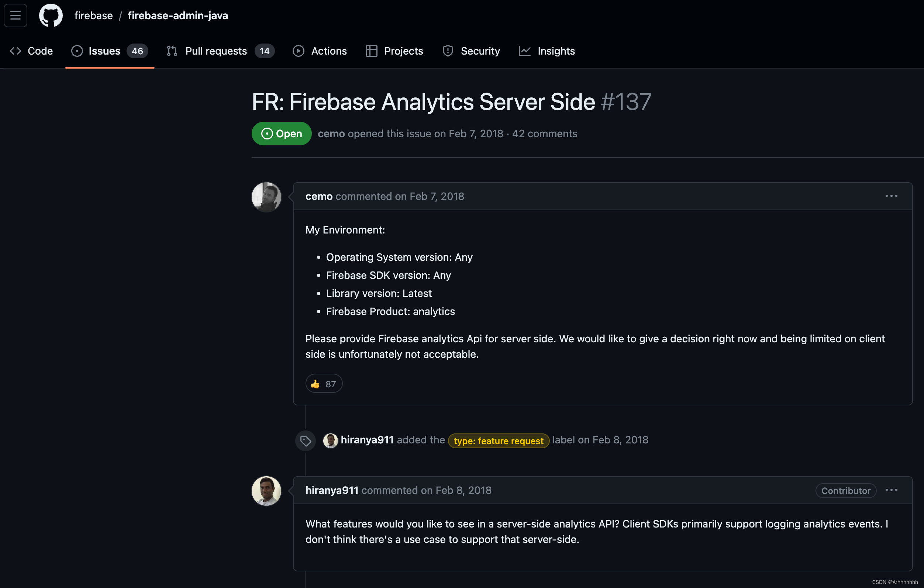Click 'Firebase Product: analytics' bullet
924x588 pixels.
(390, 311)
